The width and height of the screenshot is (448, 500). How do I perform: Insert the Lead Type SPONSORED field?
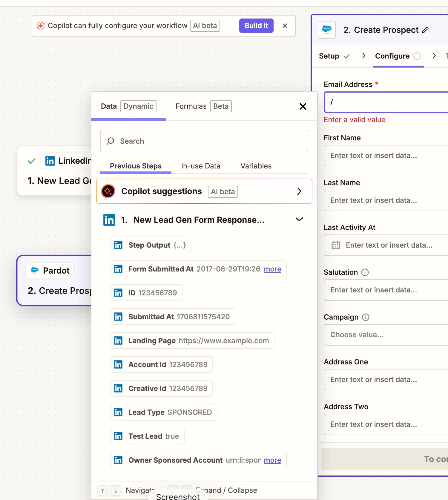click(x=163, y=412)
